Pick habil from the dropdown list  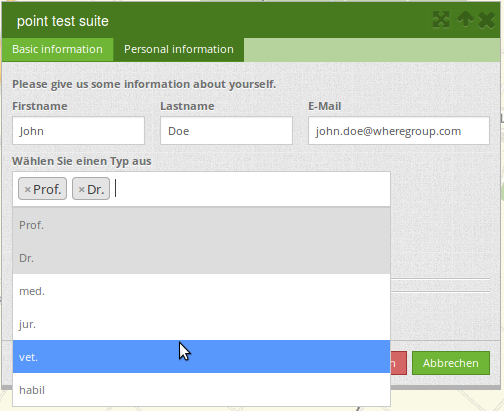point(201,389)
